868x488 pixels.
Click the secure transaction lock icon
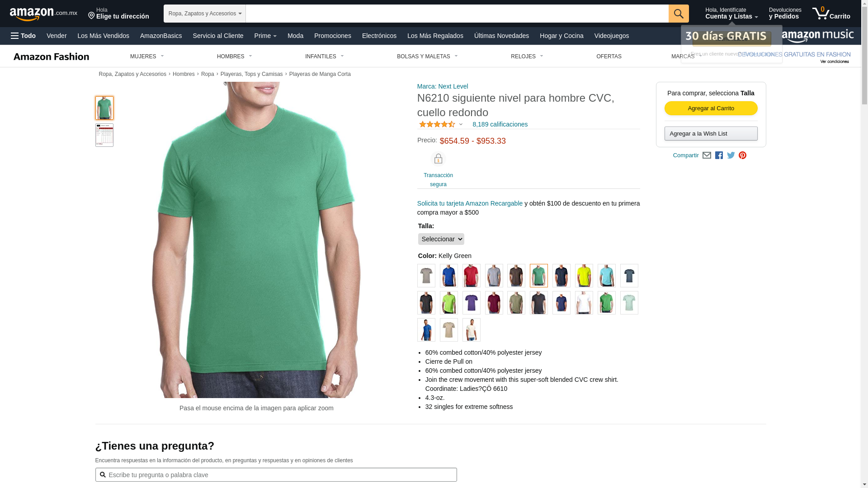(x=438, y=159)
